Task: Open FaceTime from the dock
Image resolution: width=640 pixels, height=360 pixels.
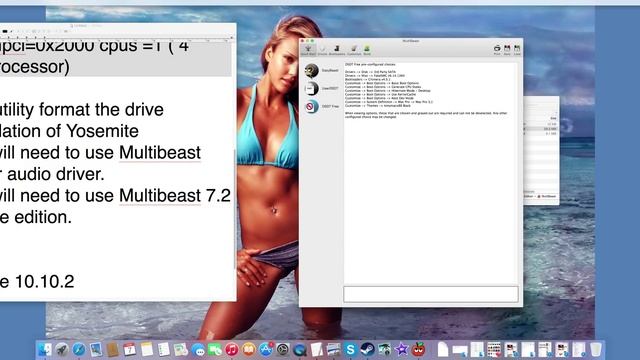Action: point(215,349)
